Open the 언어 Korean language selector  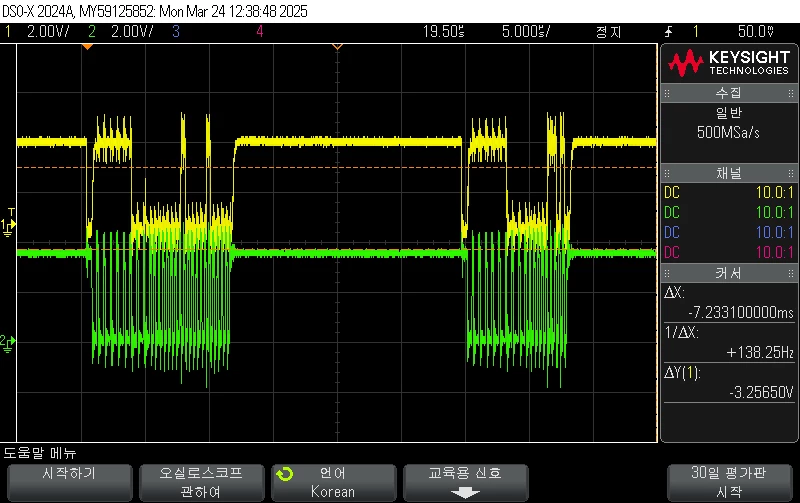point(334,483)
